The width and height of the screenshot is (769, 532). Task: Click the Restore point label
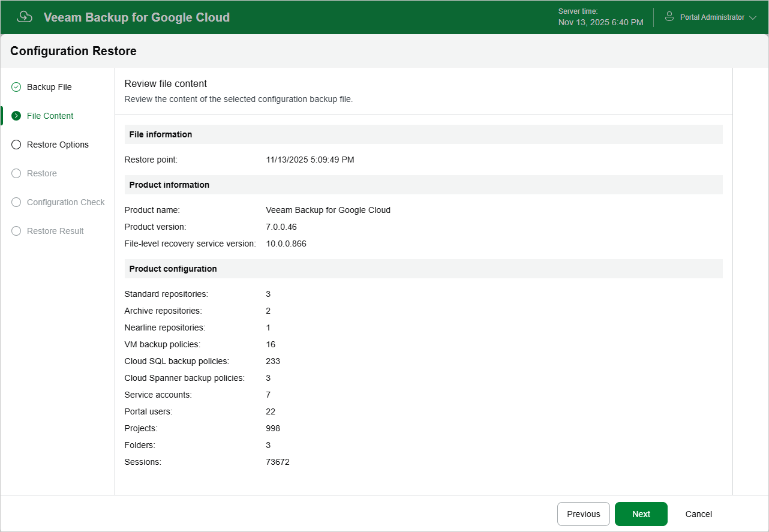pyautogui.click(x=151, y=160)
